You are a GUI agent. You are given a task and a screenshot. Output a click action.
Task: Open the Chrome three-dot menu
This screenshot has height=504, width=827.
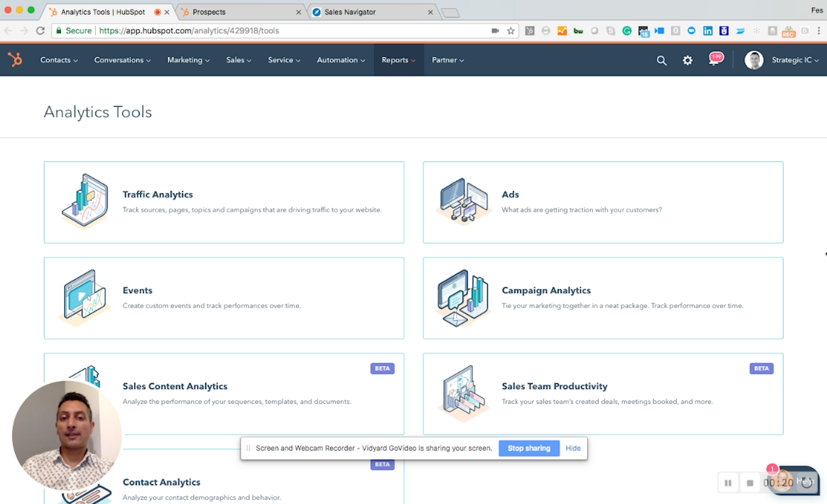tap(819, 31)
